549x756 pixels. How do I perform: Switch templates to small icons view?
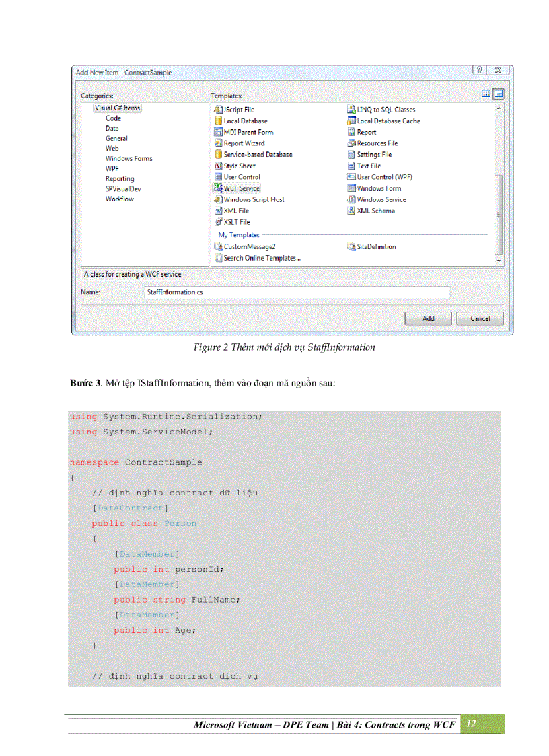498,93
